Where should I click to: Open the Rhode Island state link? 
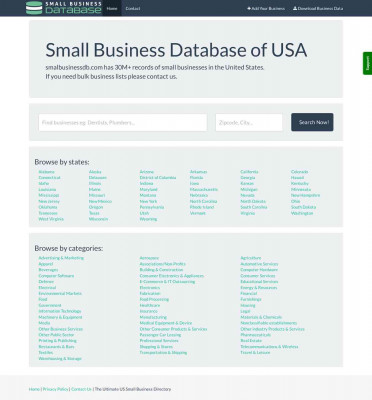point(202,207)
